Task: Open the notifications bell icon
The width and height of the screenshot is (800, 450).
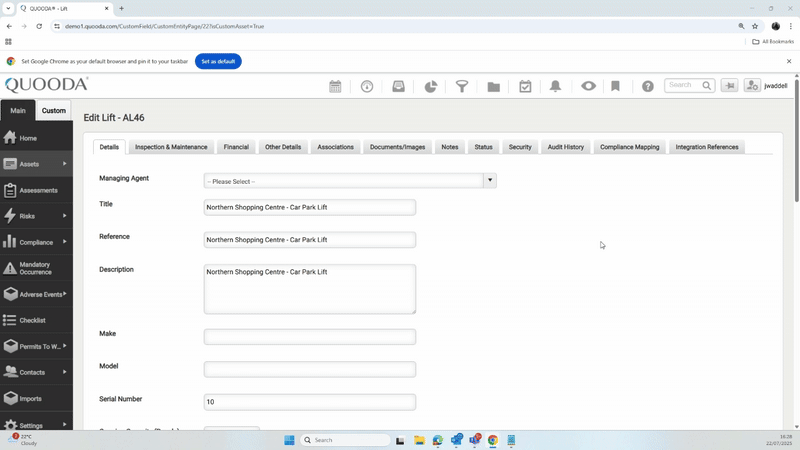Action: pos(556,86)
